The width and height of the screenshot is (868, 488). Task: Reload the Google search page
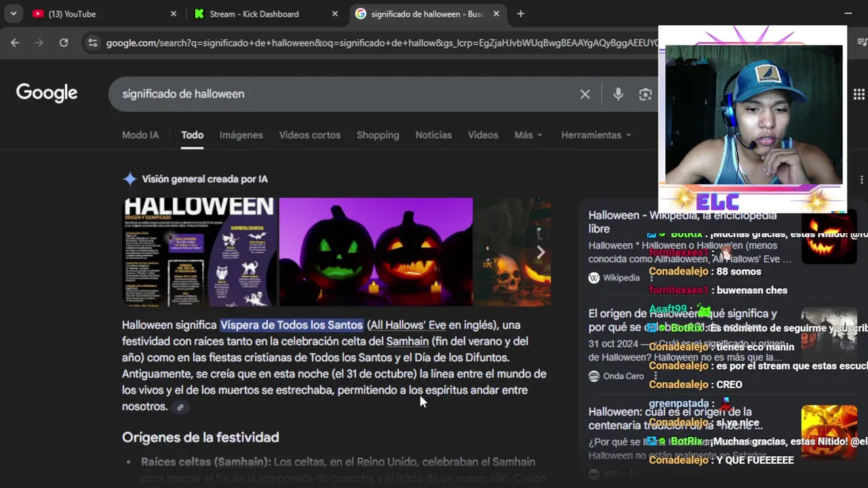coord(64,43)
